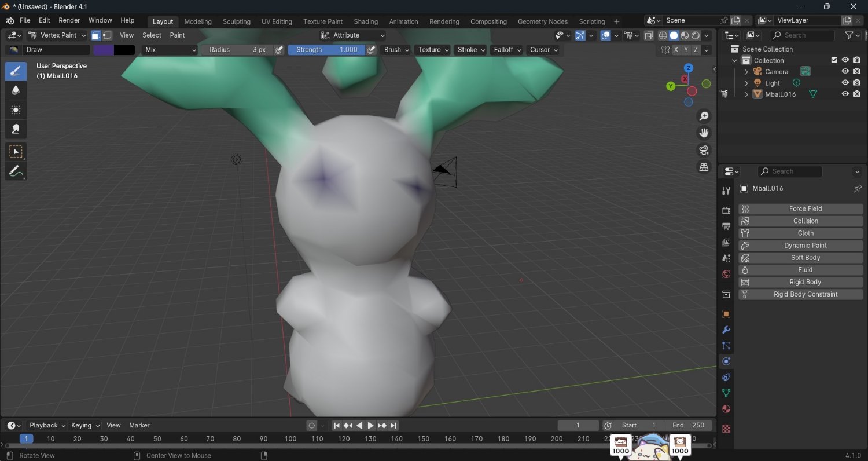868x461 pixels.
Task: Open the Cursor settings dropdown
Action: pyautogui.click(x=543, y=50)
